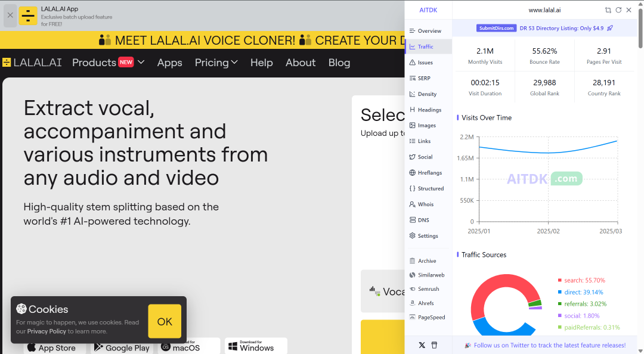Click the AITDK title link
644x354 pixels.
428,10
